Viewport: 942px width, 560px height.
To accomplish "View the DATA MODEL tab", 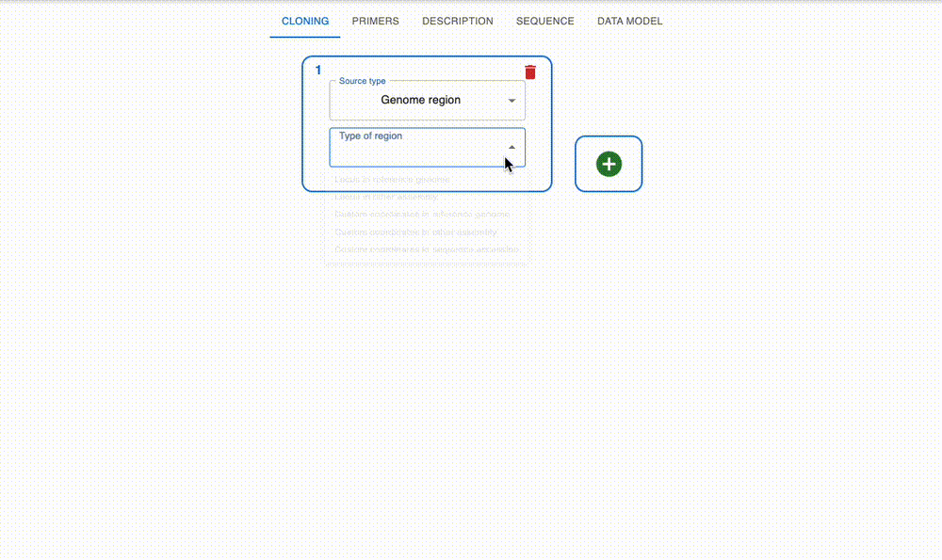I will pyautogui.click(x=629, y=21).
